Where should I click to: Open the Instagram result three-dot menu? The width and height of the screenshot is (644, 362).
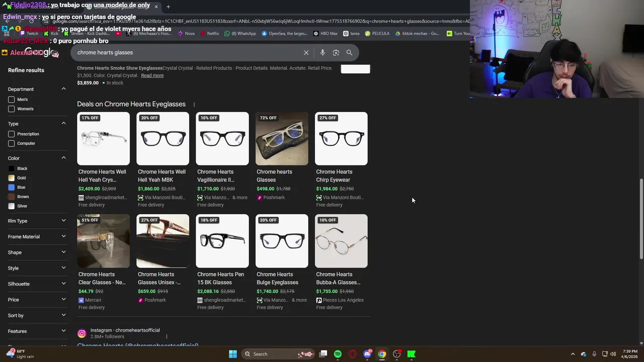tap(167, 336)
